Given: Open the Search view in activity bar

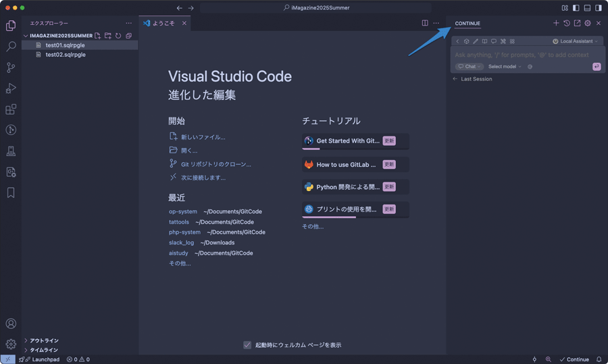Looking at the screenshot, I should coord(11,47).
